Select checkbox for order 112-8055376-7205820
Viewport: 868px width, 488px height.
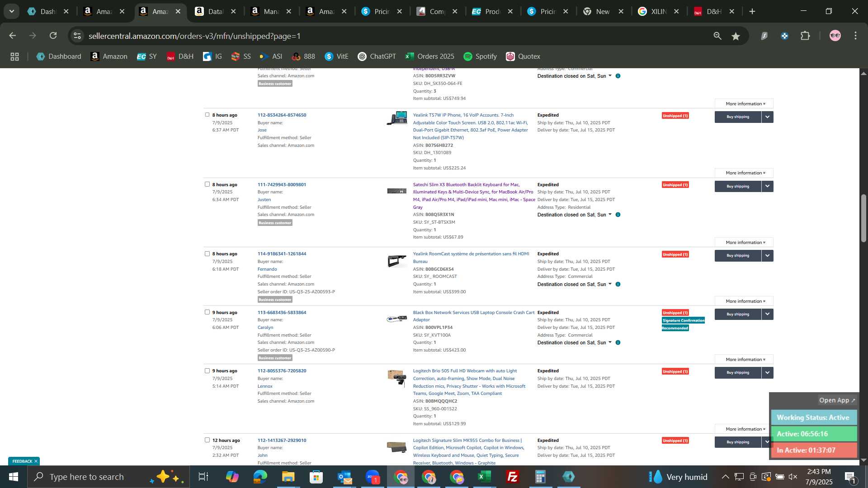point(207,371)
